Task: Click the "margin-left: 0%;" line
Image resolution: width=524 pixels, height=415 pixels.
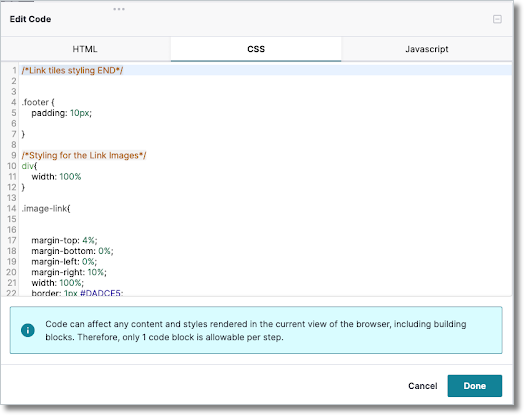Action: (x=64, y=262)
